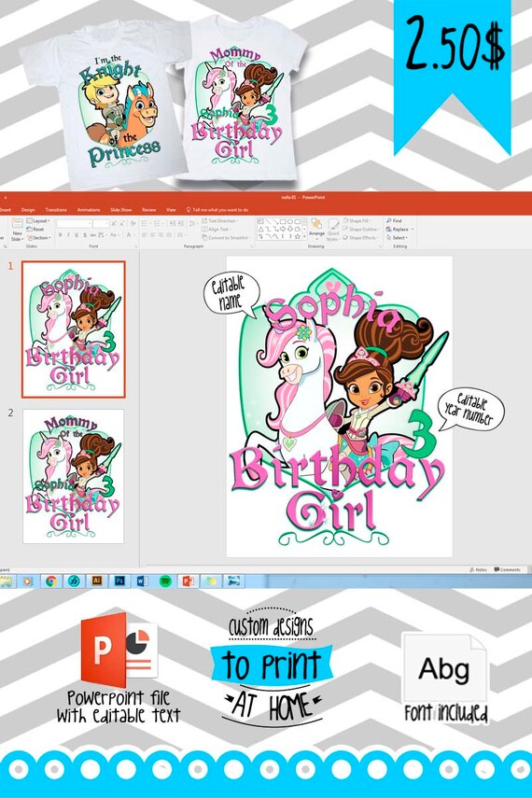Open Adobe Illustrator from the taskbar

coord(97,581)
